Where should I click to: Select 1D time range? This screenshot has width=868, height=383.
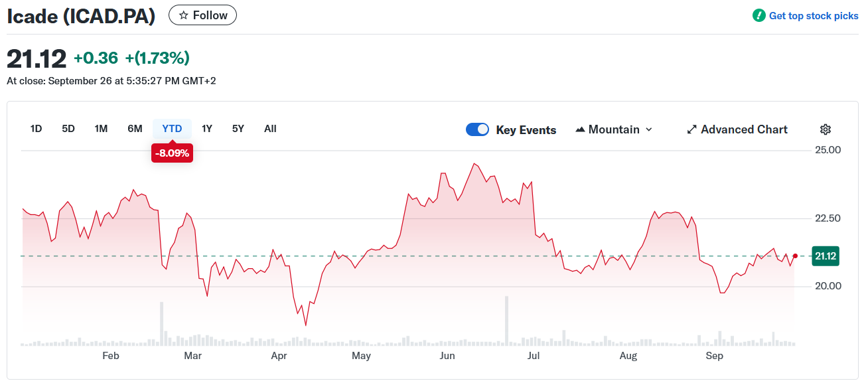click(x=36, y=129)
